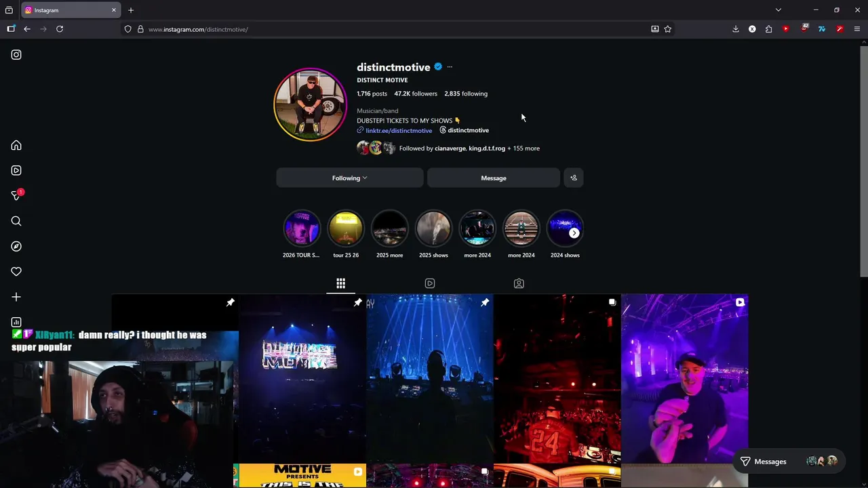
Task: Open Instagram logo home link
Action: click(x=16, y=55)
